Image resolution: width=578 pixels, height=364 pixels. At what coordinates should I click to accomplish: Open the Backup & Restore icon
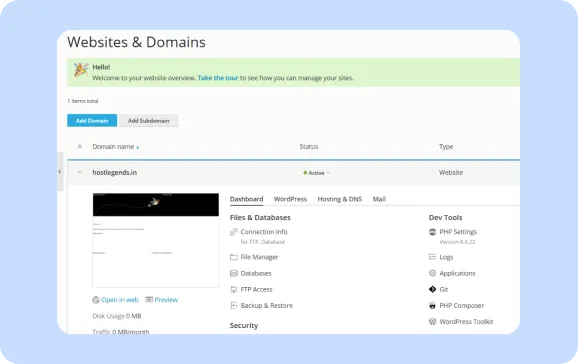233,305
